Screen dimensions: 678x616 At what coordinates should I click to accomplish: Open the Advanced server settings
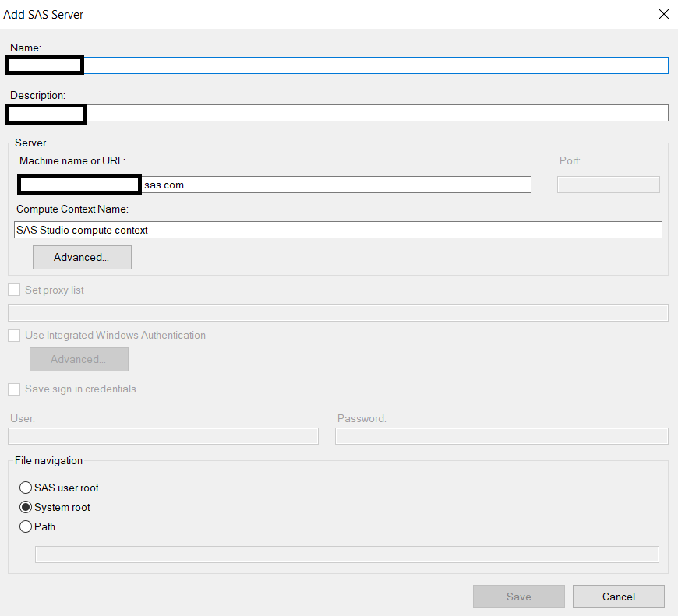(82, 257)
